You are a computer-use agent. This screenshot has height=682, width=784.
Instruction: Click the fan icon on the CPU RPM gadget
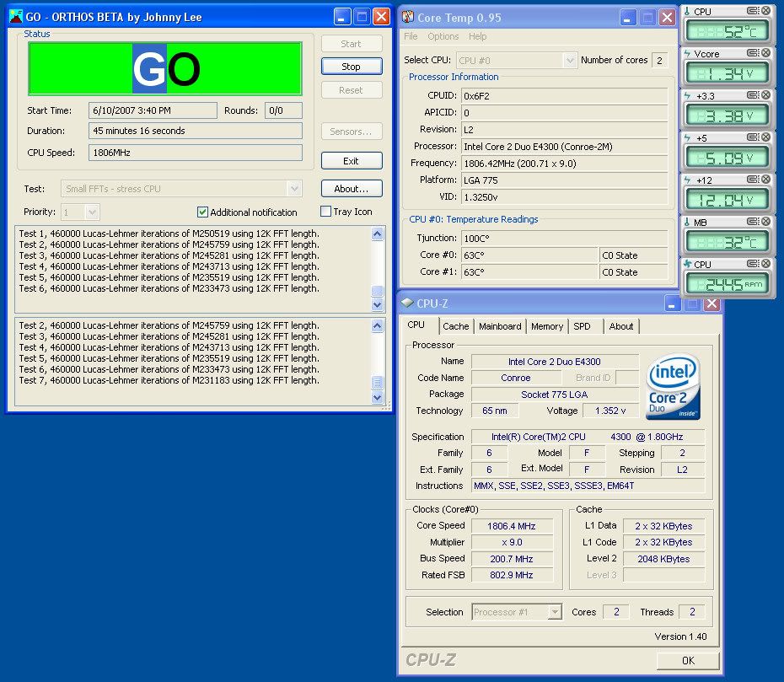[688, 264]
